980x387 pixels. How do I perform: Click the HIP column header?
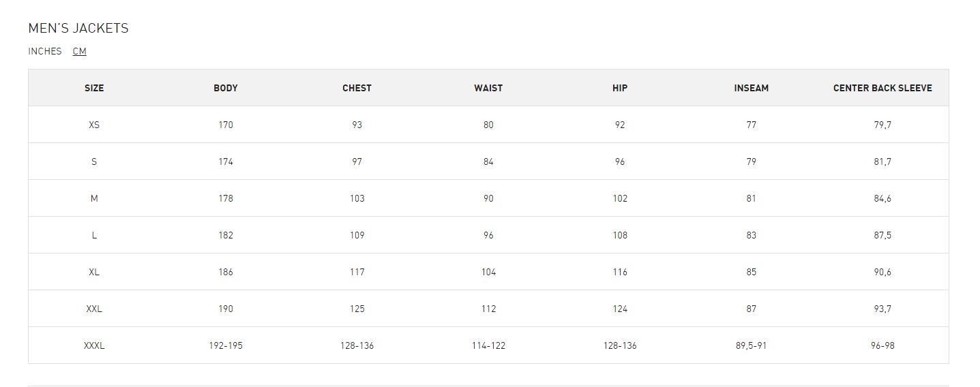pyautogui.click(x=620, y=88)
